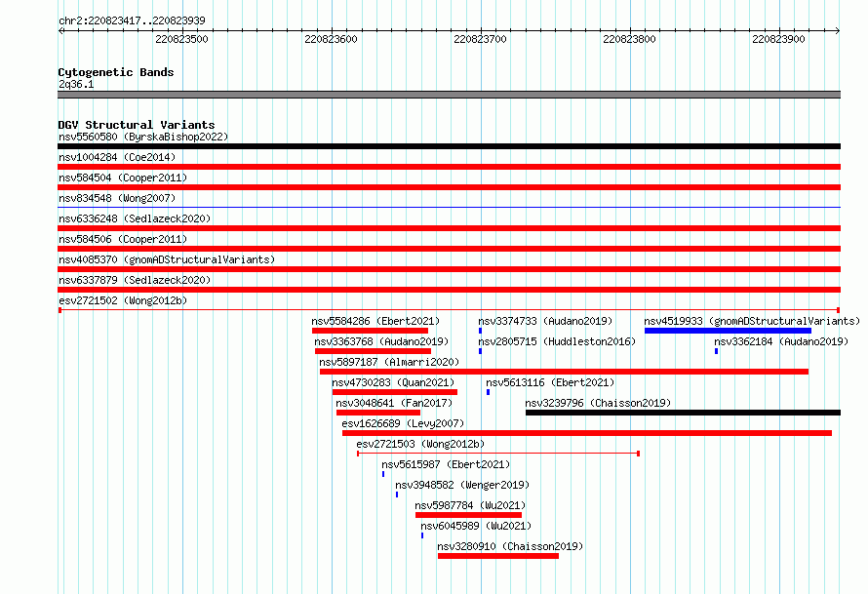Click the nsv6045989 (Wu2021) label
This screenshot has height=594, width=868.
coord(476,526)
